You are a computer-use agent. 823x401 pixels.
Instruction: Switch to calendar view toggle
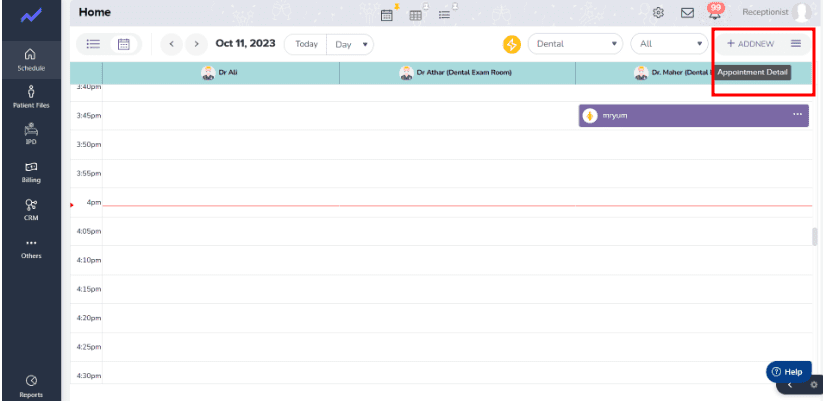tap(124, 44)
